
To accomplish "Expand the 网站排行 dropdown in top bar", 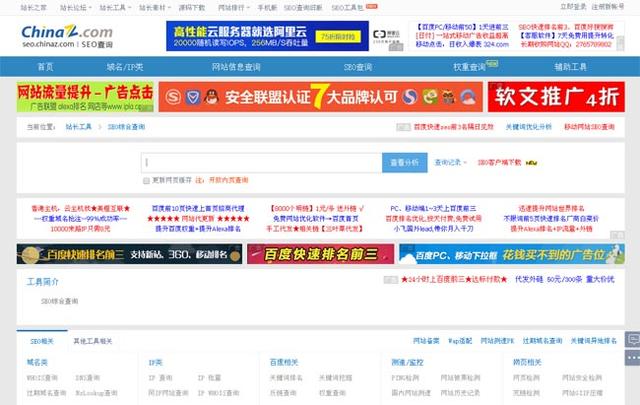I will pyautogui.click(x=233, y=8).
